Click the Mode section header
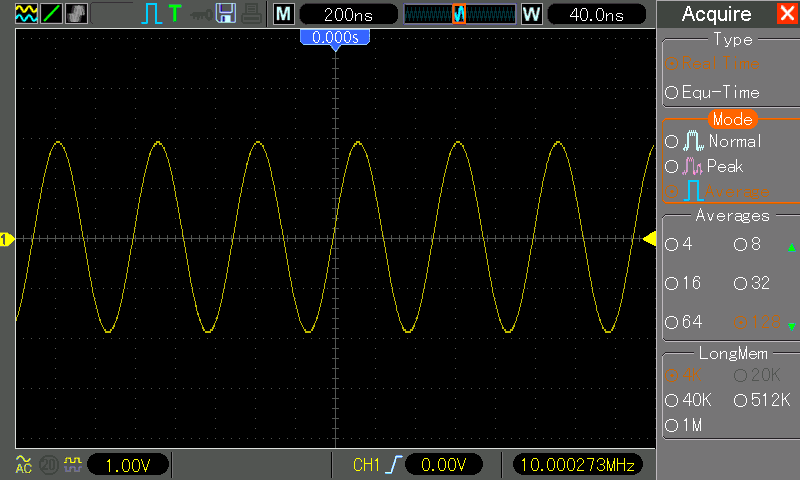Viewport: 800px width, 480px height. click(733, 119)
